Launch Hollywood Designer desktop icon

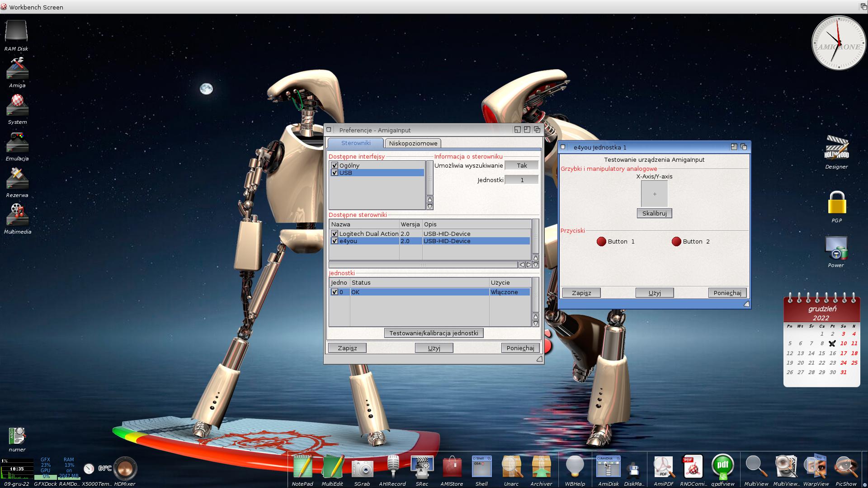pos(836,148)
